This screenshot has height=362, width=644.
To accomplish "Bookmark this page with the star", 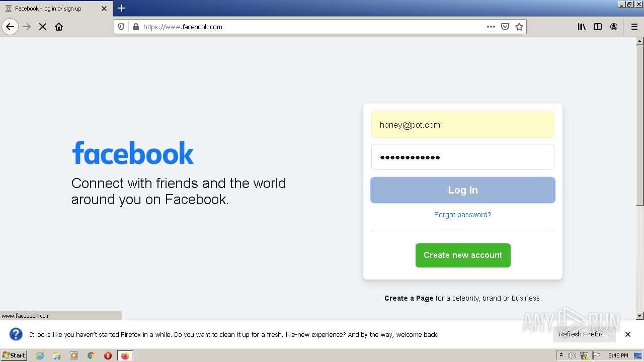I will tap(519, 27).
